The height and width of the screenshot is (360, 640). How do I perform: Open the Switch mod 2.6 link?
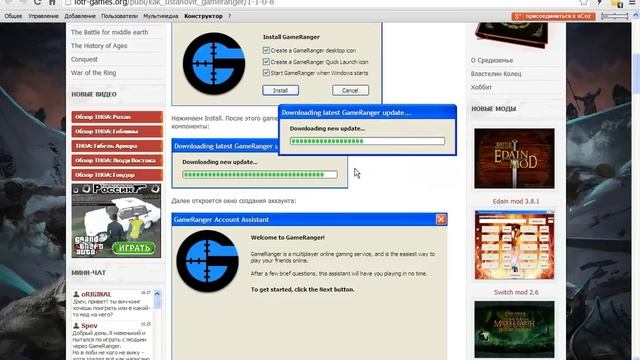point(516,292)
